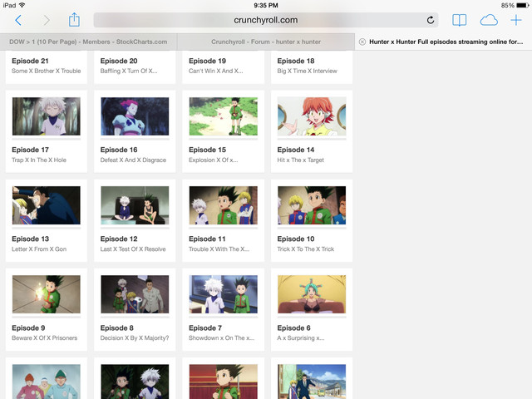The height and width of the screenshot is (399, 532).
Task: Reload the page with refresh icon
Action: point(431,20)
